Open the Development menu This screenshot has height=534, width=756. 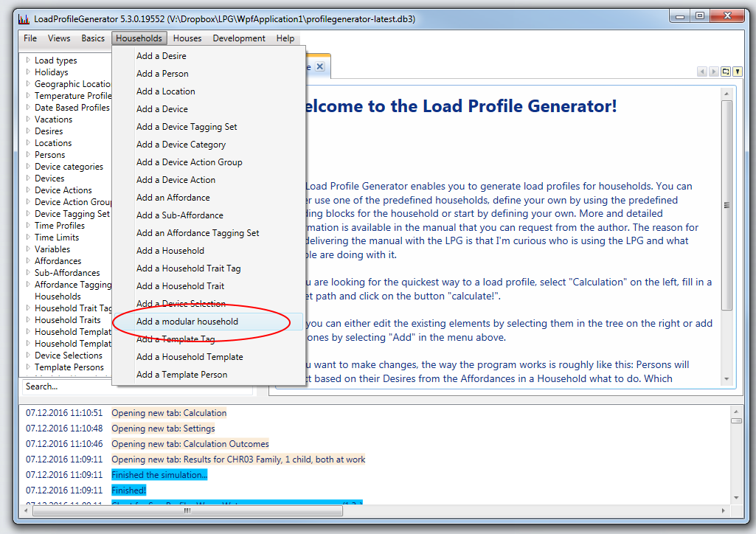click(239, 38)
